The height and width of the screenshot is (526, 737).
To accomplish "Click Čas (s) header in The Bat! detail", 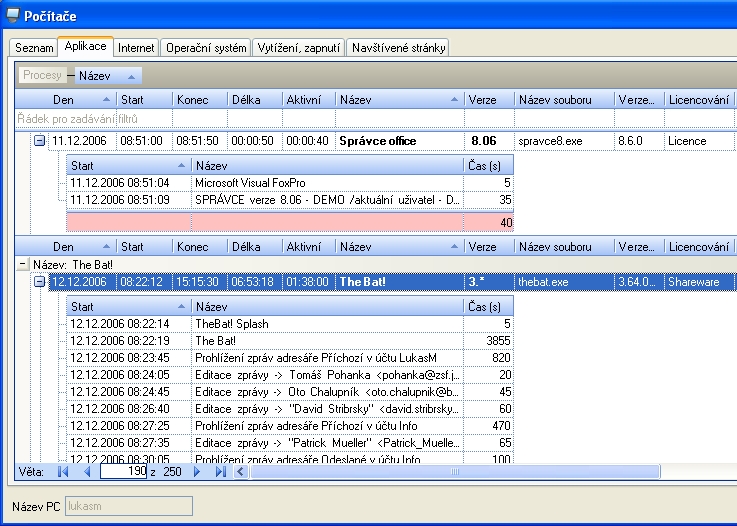I will [x=488, y=306].
